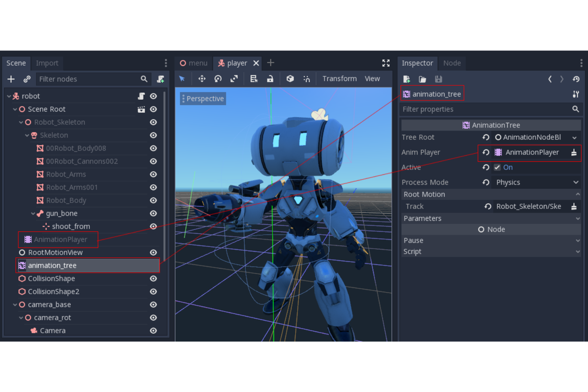The width and height of the screenshot is (588, 392).
Task: Create a new resource in the Inspector
Action: (406, 79)
